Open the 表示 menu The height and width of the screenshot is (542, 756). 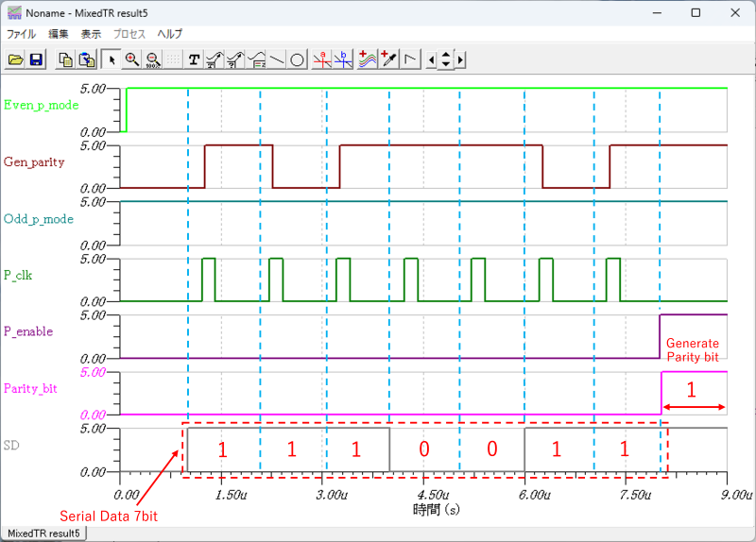(91, 34)
